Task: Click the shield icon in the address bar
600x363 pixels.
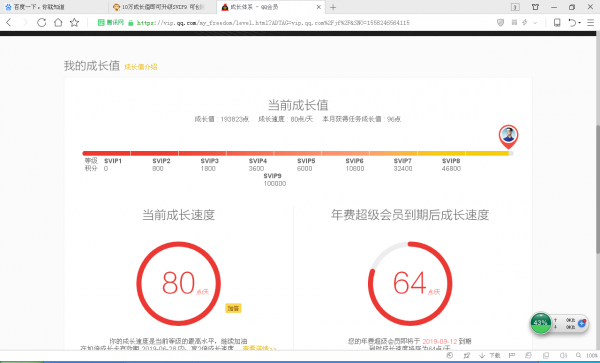Action: [x=500, y=23]
